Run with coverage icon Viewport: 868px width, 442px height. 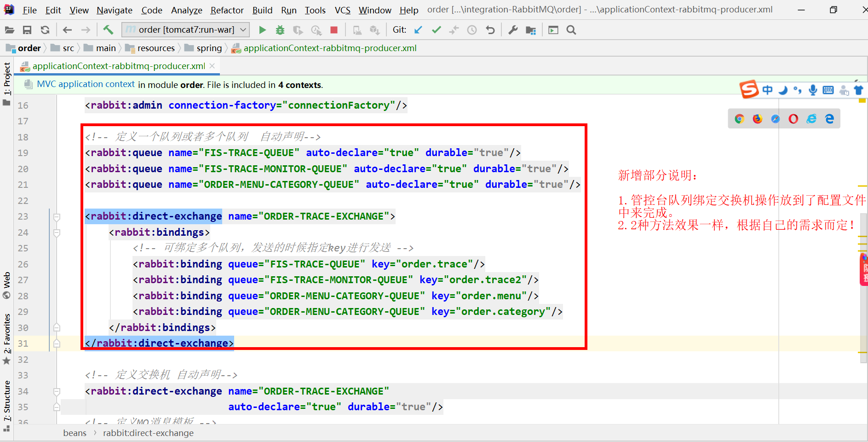click(298, 30)
